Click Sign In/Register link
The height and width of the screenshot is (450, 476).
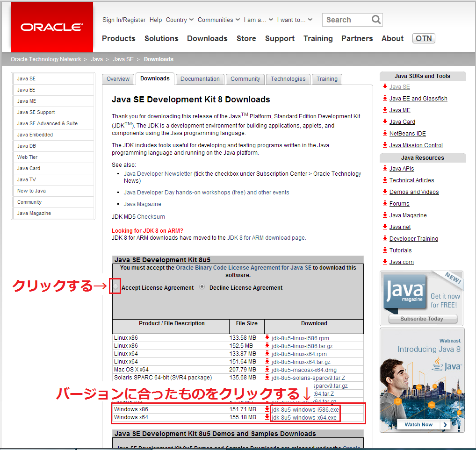(124, 20)
